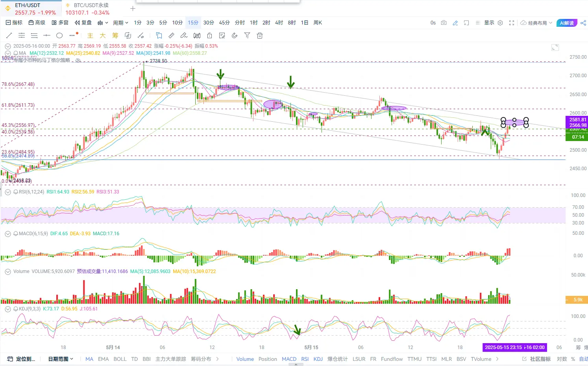This screenshot has height=366, width=588.
Task: Open the 指标 indicators button
Action: coord(14,23)
